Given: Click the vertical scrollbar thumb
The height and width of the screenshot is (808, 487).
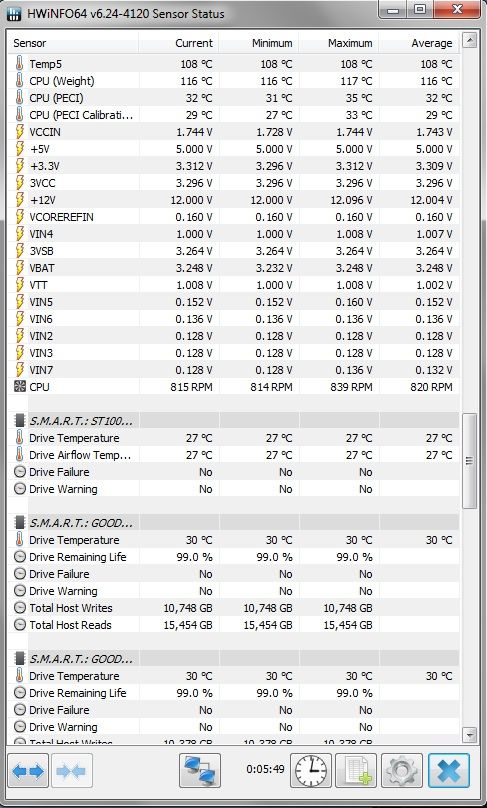Looking at the screenshot, I should (469, 461).
